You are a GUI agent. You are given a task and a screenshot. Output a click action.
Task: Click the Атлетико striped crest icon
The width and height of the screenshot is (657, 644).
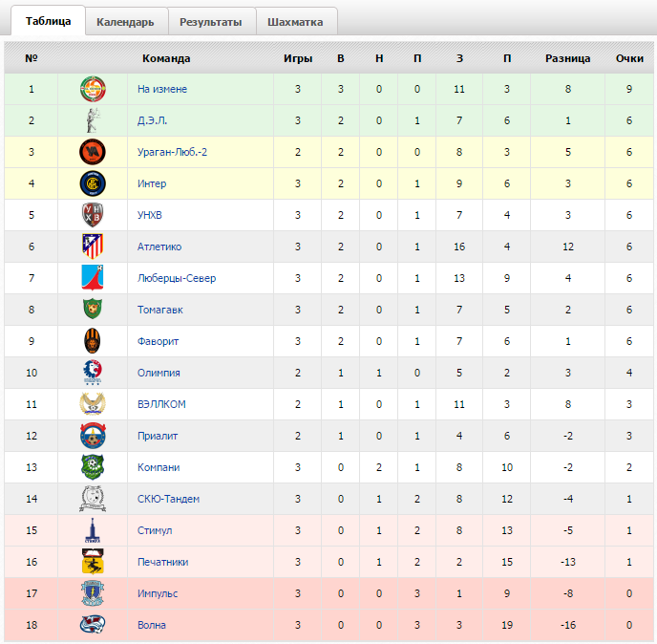(x=93, y=247)
